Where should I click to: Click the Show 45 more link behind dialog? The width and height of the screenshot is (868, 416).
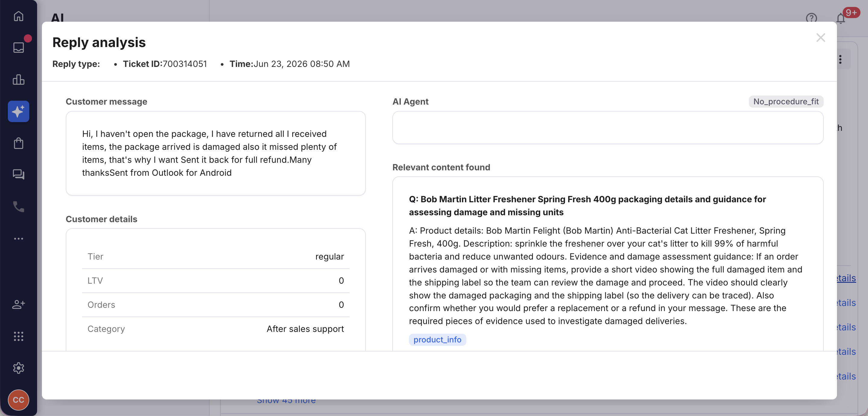286,401
